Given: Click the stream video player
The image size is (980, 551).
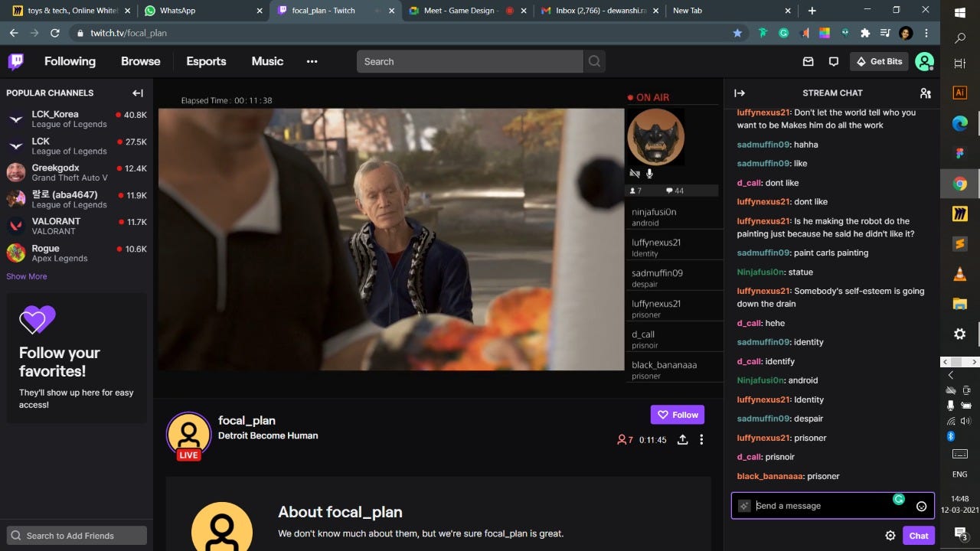Looking at the screenshot, I should point(391,240).
